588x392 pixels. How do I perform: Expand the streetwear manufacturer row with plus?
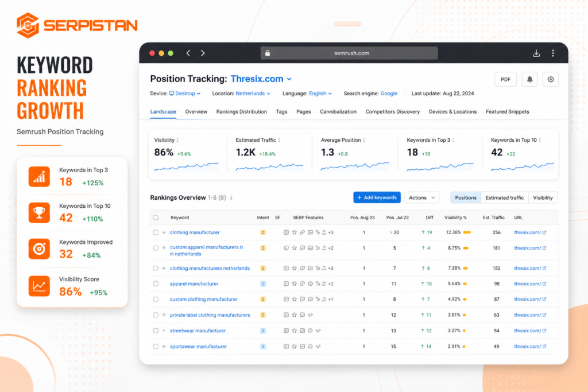click(x=164, y=331)
